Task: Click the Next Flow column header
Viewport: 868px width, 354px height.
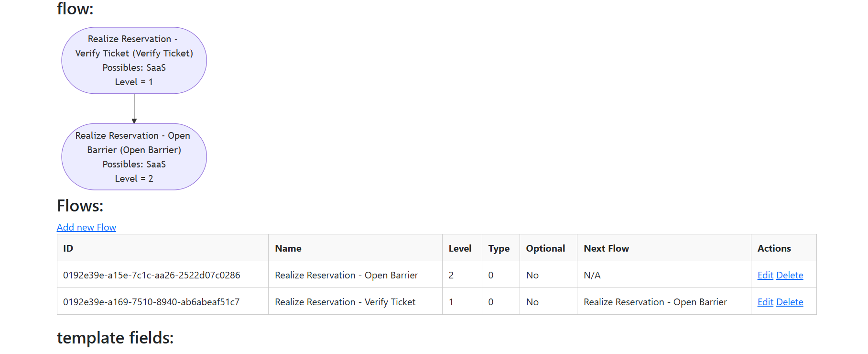Action: [606, 248]
